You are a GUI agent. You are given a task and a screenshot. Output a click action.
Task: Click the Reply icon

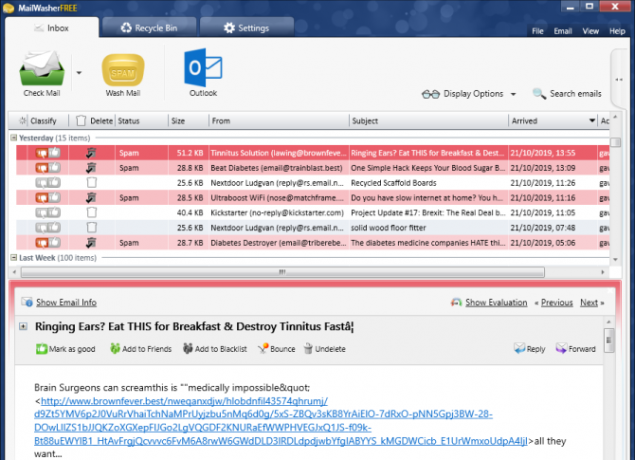[519, 349]
